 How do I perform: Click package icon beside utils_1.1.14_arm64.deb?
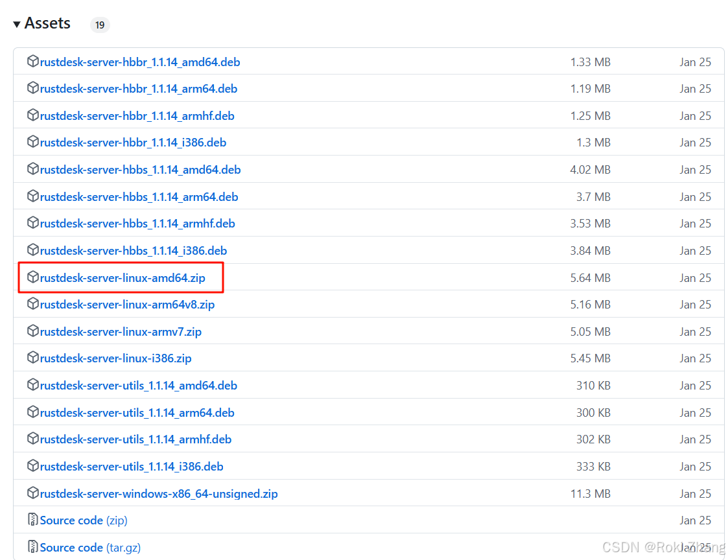click(x=33, y=412)
